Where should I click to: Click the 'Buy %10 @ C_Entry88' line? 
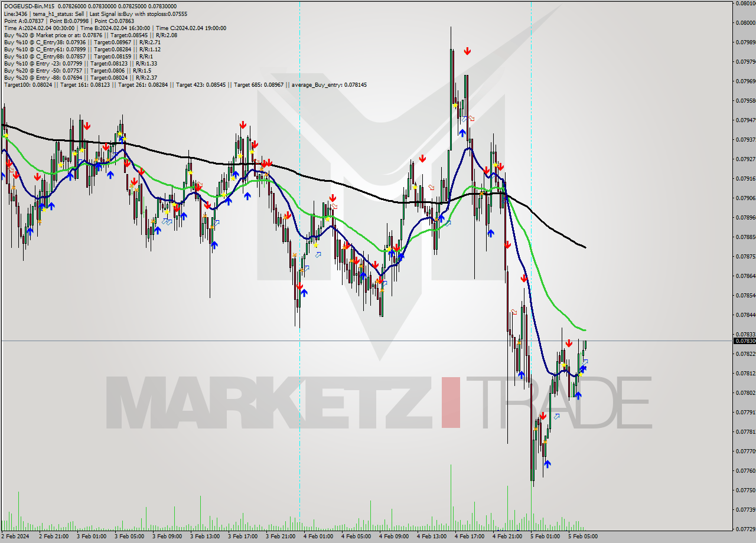(79, 56)
